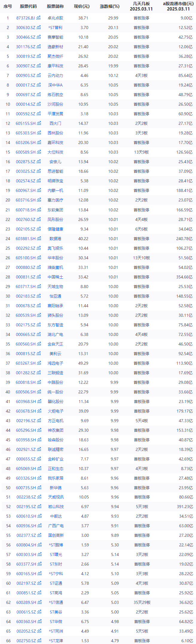The height and width of the screenshot is (644, 196).
Task: Open chart icon beside 600818.SH
Action: [x=39, y=382]
